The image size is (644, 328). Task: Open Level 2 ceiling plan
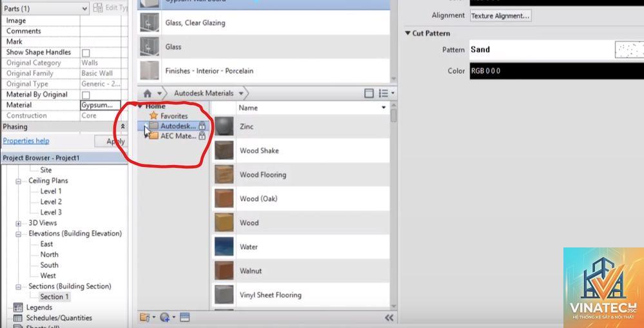(51, 202)
